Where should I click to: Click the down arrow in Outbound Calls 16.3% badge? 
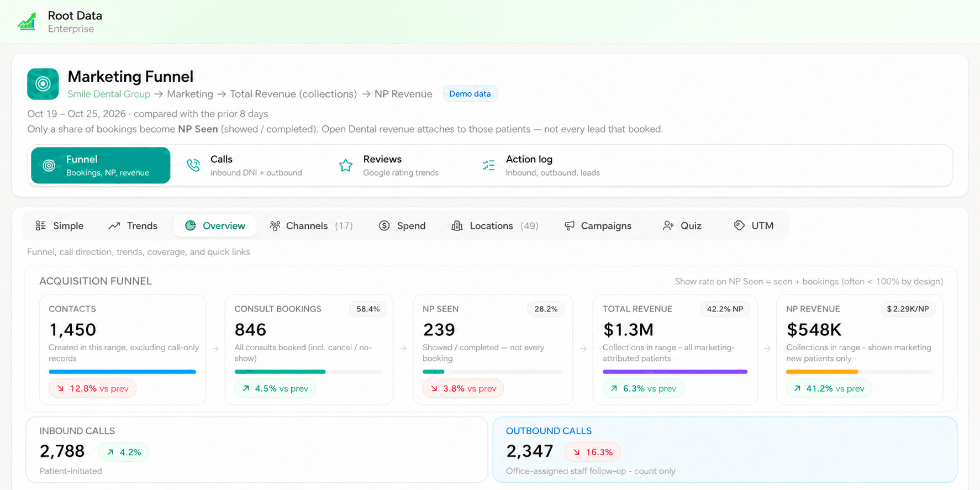577,452
